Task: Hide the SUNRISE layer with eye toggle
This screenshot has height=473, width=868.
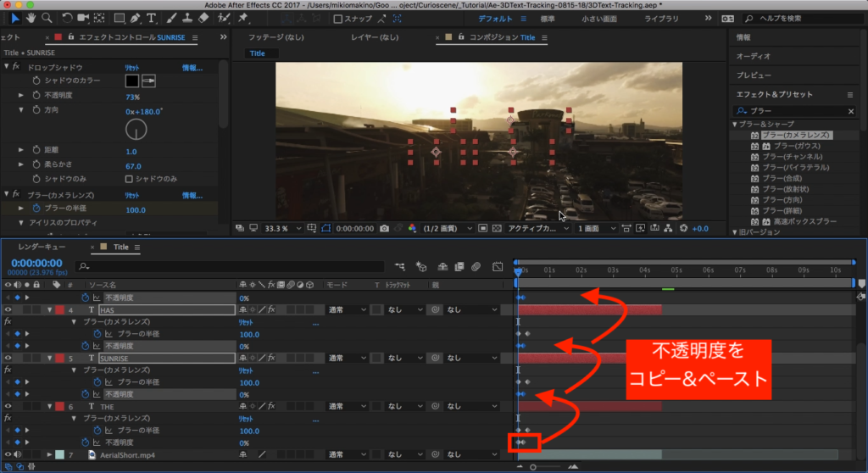Action: click(x=8, y=359)
